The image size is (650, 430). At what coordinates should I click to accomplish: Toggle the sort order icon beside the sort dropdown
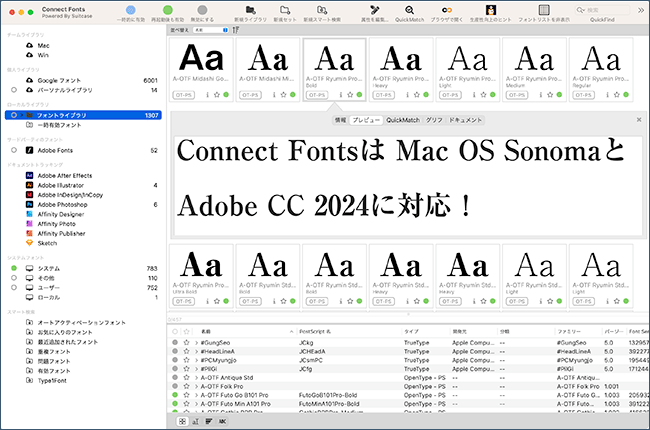tap(236, 30)
